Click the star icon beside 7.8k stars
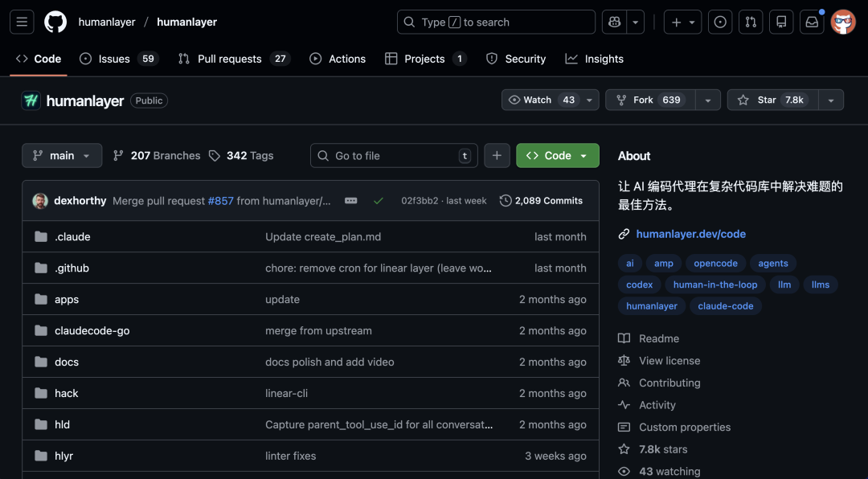The image size is (868, 479). coord(624,449)
